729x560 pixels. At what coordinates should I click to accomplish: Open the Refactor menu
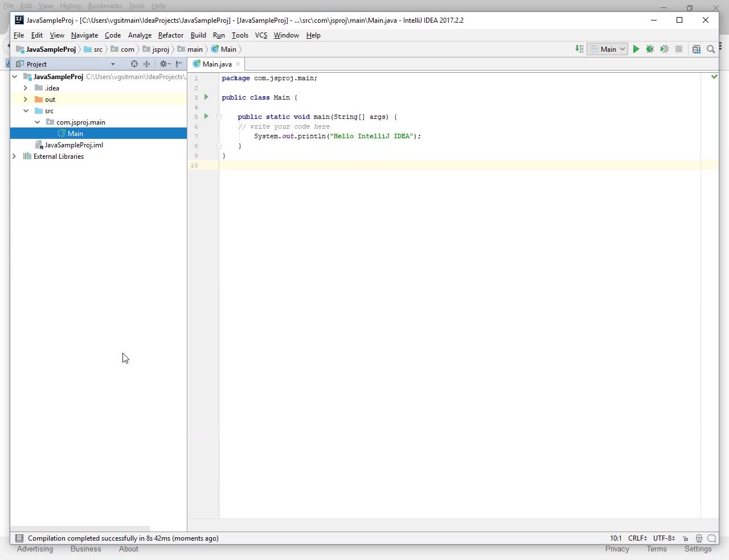point(171,35)
